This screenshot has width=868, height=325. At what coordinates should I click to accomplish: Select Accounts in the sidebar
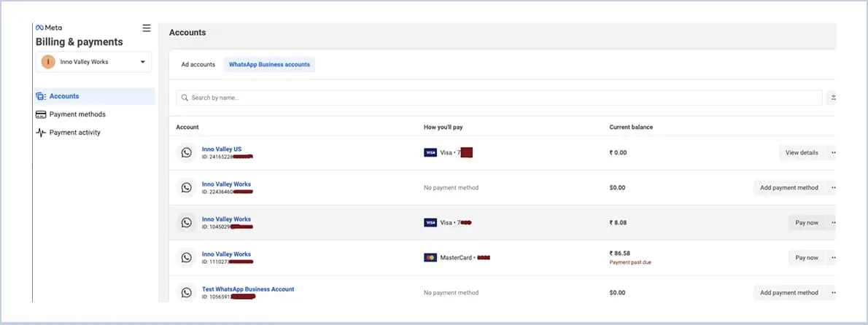point(93,96)
